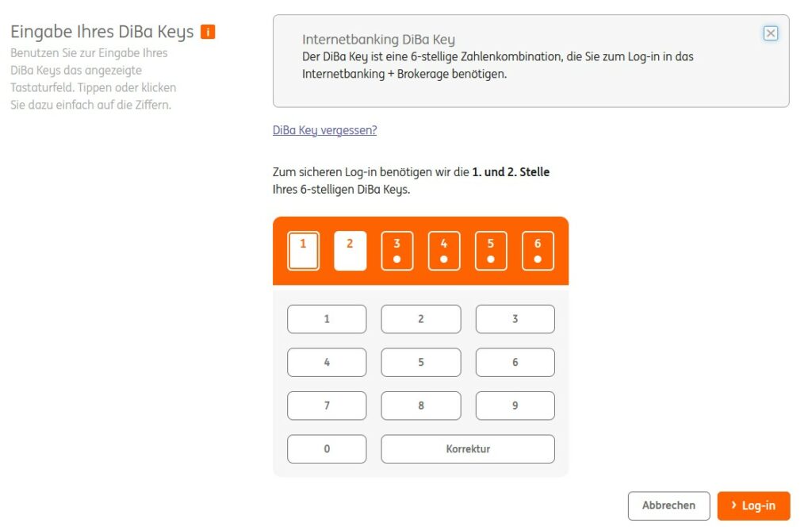
Task: Click the orange info icon beside heading
Action: 208,32
